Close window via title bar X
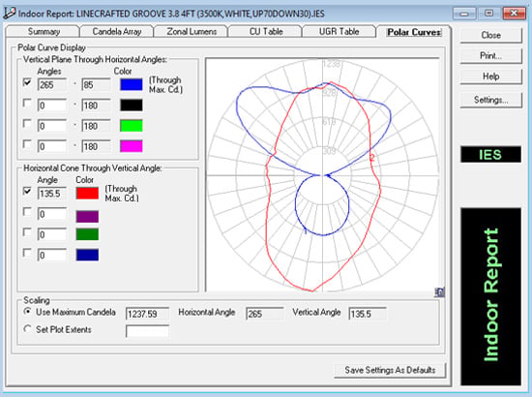 (514, 14)
